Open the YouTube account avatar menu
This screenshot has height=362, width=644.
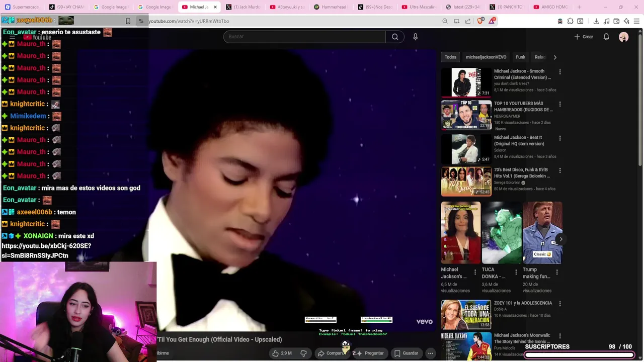[623, 37]
